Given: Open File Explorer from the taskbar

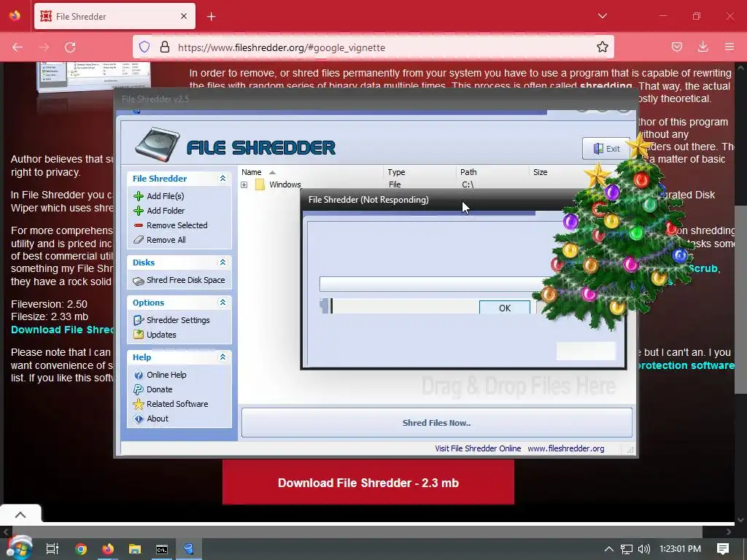Looking at the screenshot, I should pos(135,549).
